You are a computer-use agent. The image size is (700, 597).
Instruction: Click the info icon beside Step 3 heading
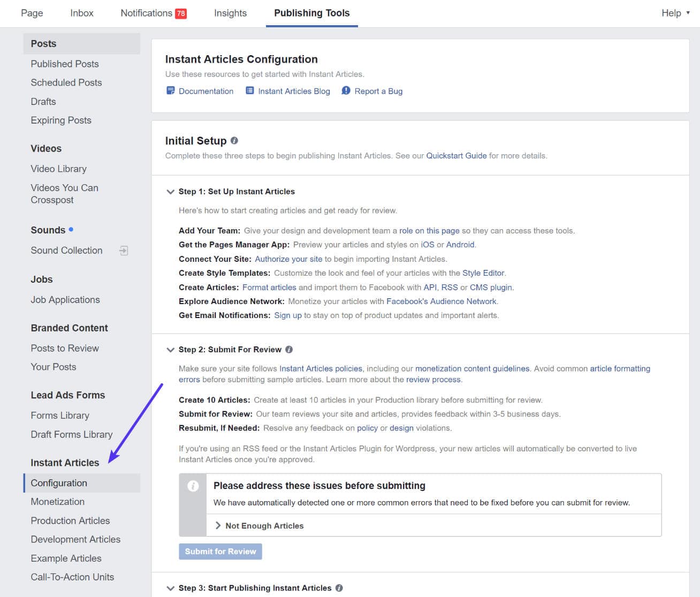[x=339, y=587]
